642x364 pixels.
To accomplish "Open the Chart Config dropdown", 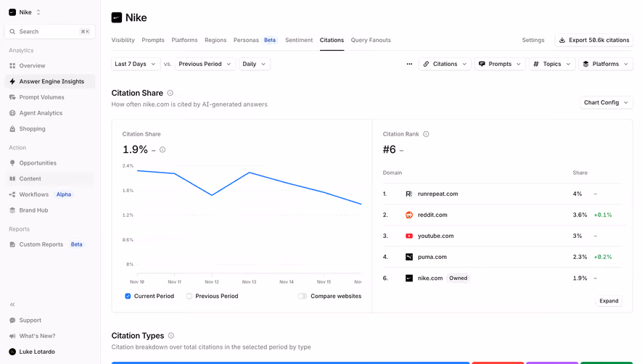I will click(606, 102).
